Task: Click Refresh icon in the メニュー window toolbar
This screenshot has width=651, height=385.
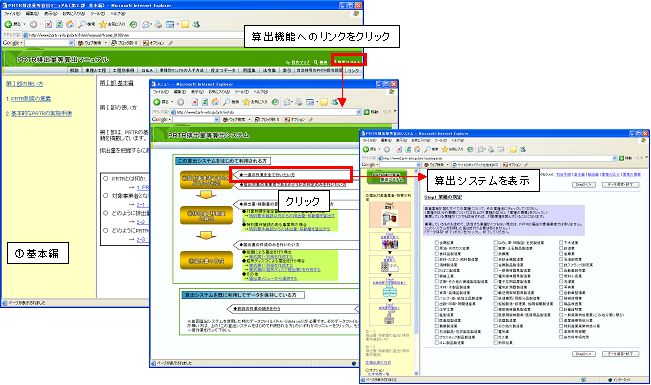Action: [205, 102]
